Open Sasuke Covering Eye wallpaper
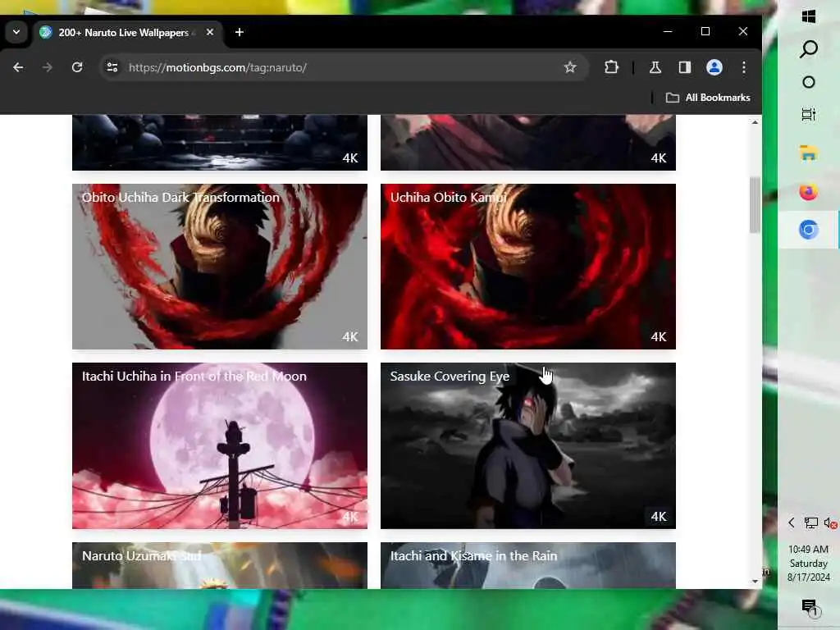The height and width of the screenshot is (630, 840). [x=528, y=445]
